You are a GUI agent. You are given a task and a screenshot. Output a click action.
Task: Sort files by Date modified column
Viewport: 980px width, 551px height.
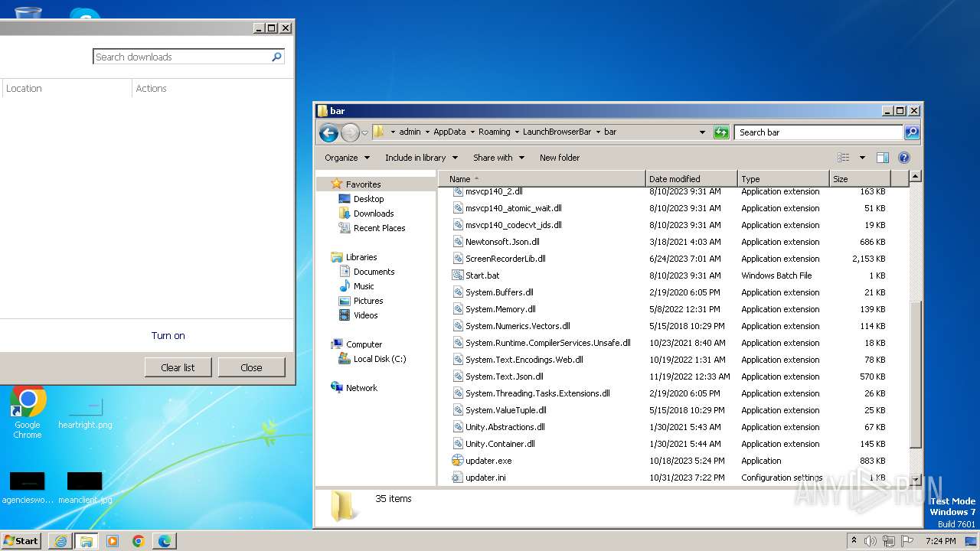691,179
